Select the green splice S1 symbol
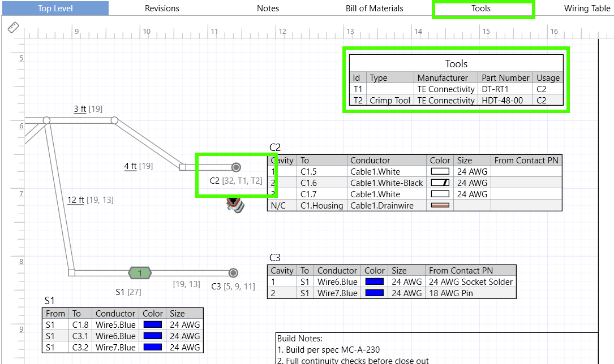Screen dimensions: 614x364 tap(140, 273)
